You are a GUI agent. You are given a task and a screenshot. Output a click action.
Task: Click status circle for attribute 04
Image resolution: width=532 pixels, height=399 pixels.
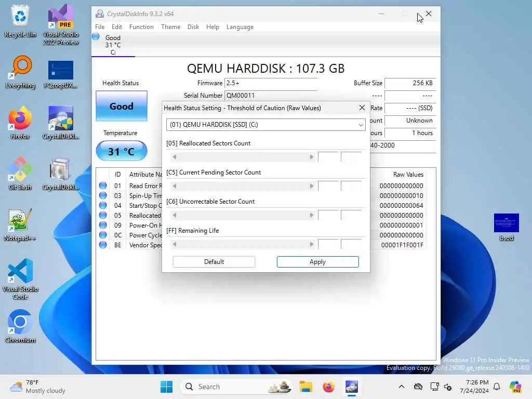point(103,205)
